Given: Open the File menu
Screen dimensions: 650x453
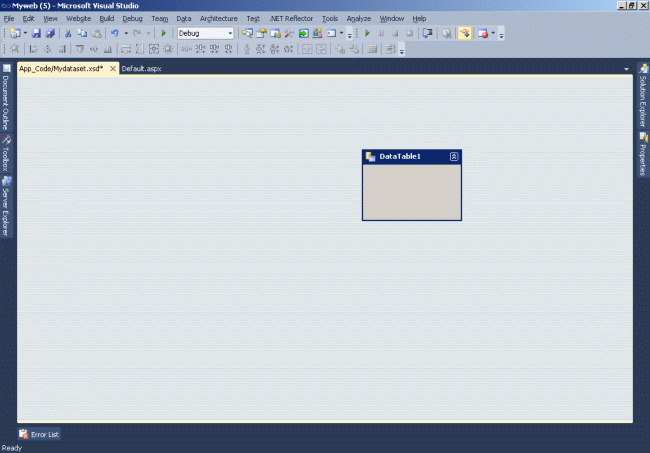Looking at the screenshot, I should [9, 19].
